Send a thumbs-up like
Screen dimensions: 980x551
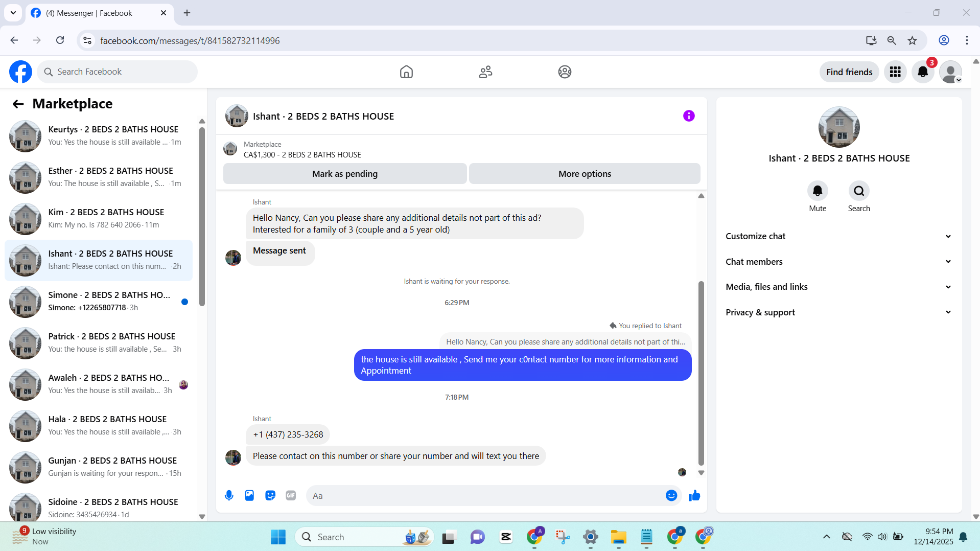pyautogui.click(x=694, y=495)
